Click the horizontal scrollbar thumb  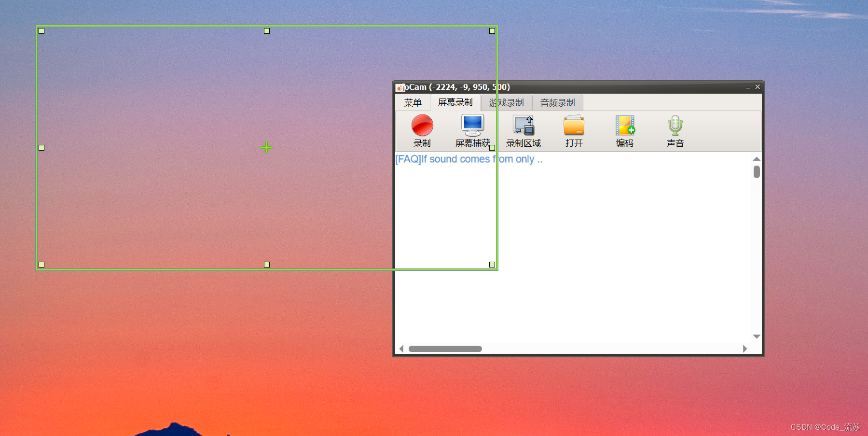pos(445,349)
